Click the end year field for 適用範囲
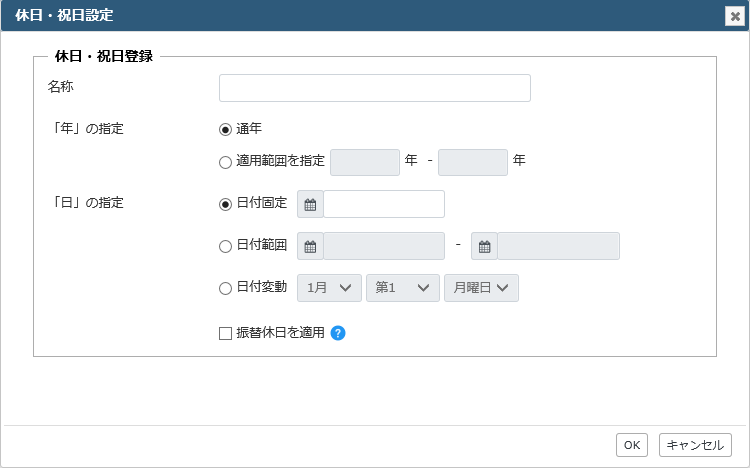 (473, 163)
